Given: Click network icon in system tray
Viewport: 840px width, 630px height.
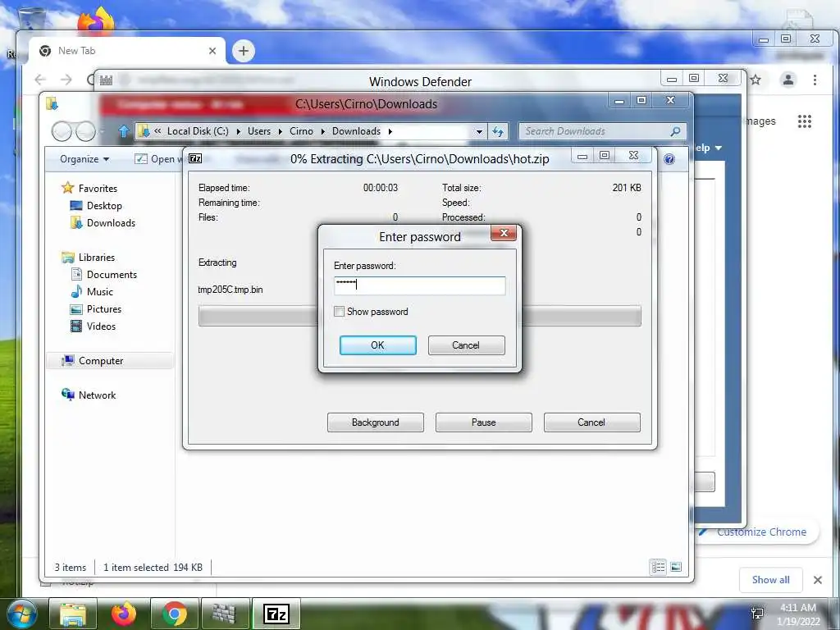Looking at the screenshot, I should (x=757, y=614).
